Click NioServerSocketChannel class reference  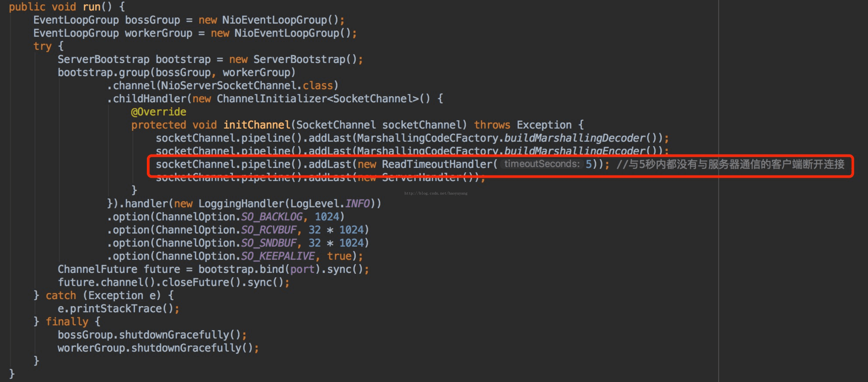[229, 85]
